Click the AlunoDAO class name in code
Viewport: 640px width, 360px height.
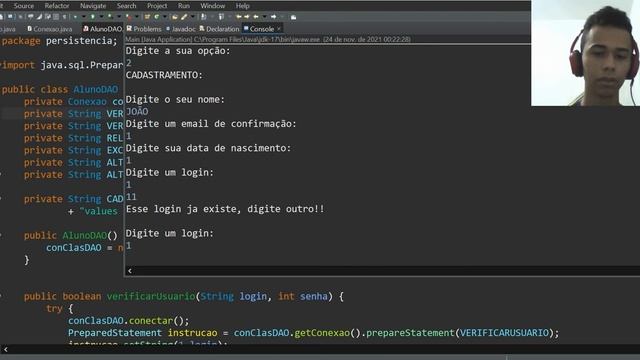click(x=96, y=89)
